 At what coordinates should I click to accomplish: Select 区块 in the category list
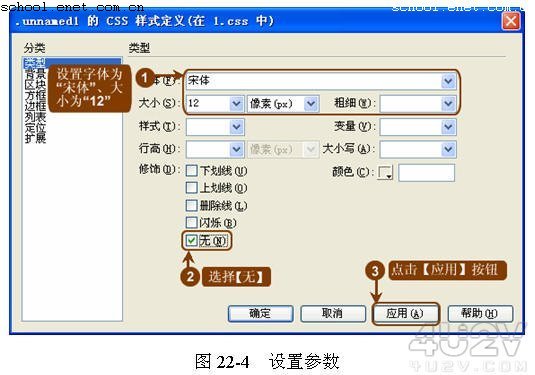35,84
